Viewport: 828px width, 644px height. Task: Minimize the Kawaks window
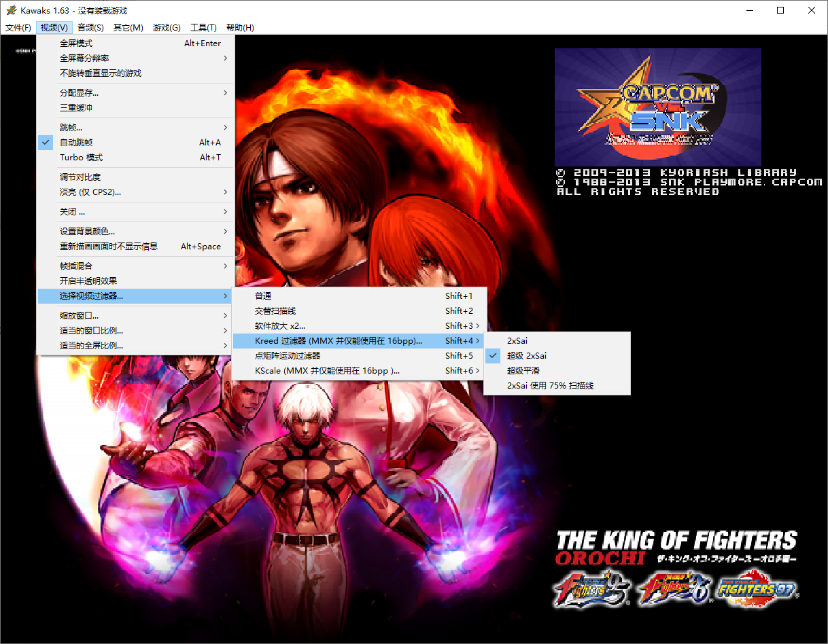(x=749, y=10)
